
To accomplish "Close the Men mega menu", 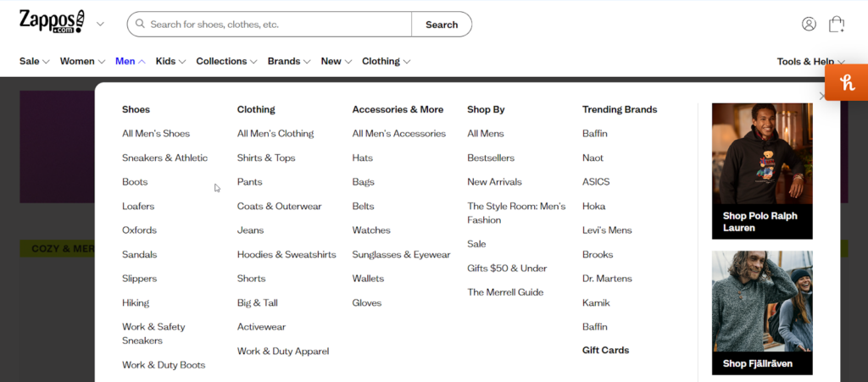I will pos(821,97).
